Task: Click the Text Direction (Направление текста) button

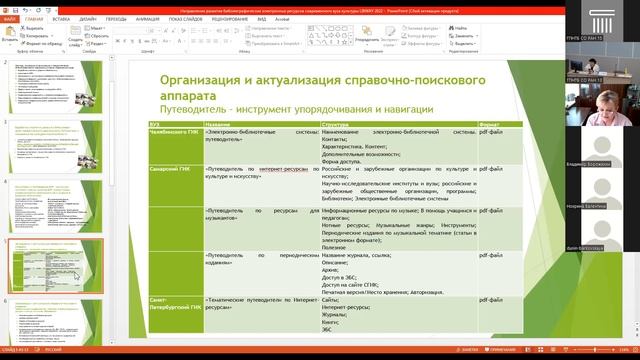Action: point(269,28)
